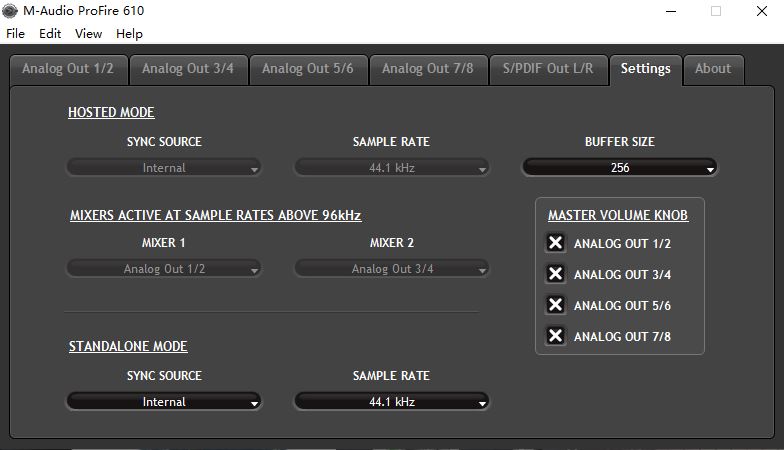Close the ProFire 610 window
Image resolution: width=784 pixels, height=450 pixels.
click(762, 11)
